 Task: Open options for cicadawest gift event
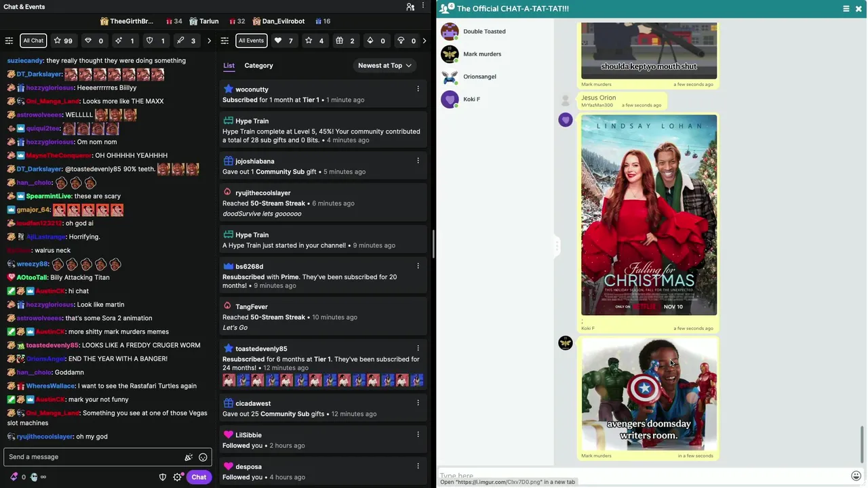[418, 403]
